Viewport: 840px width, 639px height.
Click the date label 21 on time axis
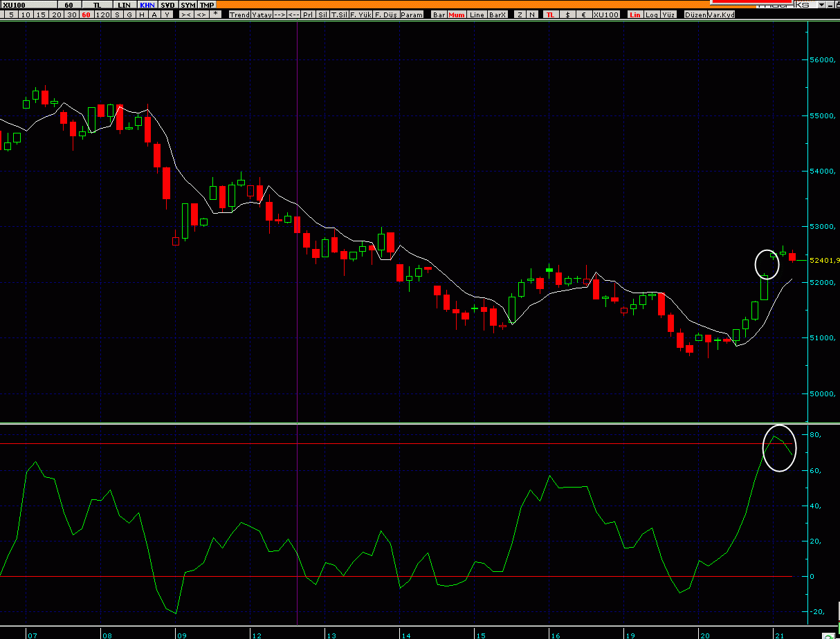click(779, 635)
